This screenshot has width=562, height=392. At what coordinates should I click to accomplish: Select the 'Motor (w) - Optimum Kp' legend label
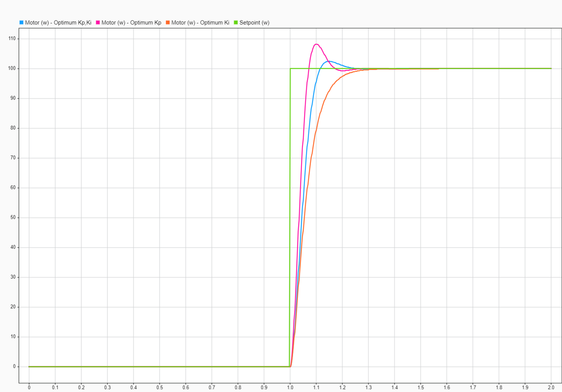(131, 23)
